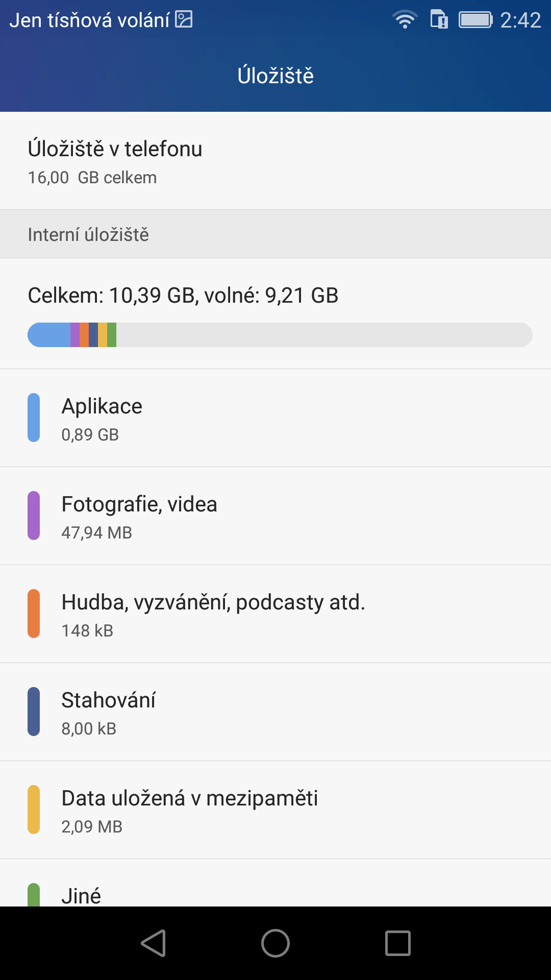
Task: Tap the screenshot notification icon in status bar
Action: 184,19
